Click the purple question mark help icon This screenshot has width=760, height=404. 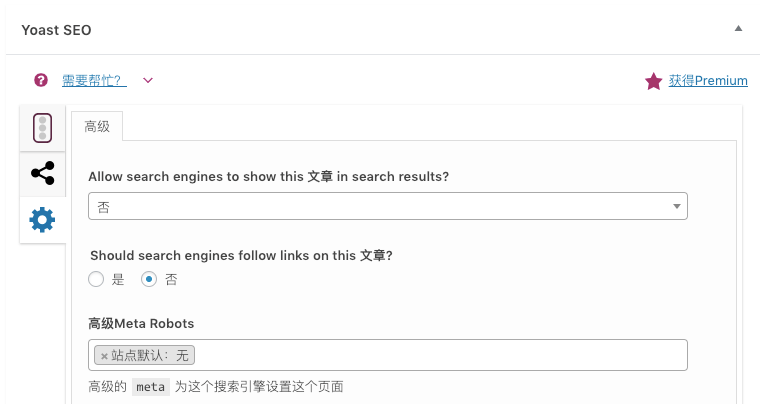[41, 80]
